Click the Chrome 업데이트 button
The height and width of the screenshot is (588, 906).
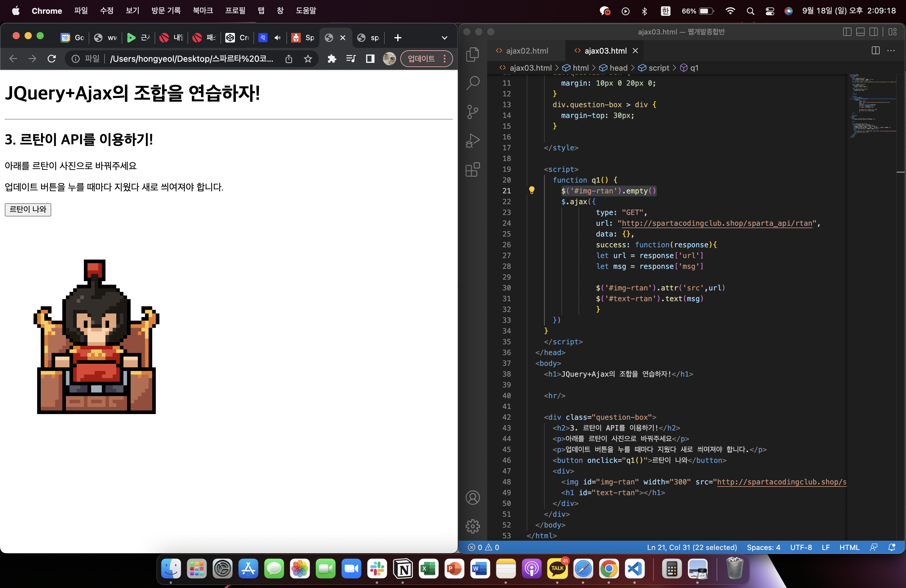[422, 59]
